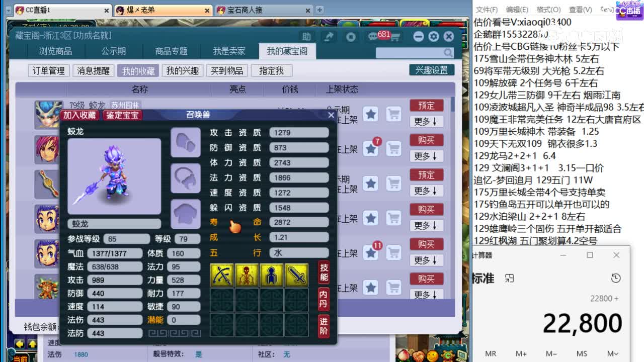Click the gear icon in the 藏宝阁 title bar
The height and width of the screenshot is (362, 644).
[433, 36]
